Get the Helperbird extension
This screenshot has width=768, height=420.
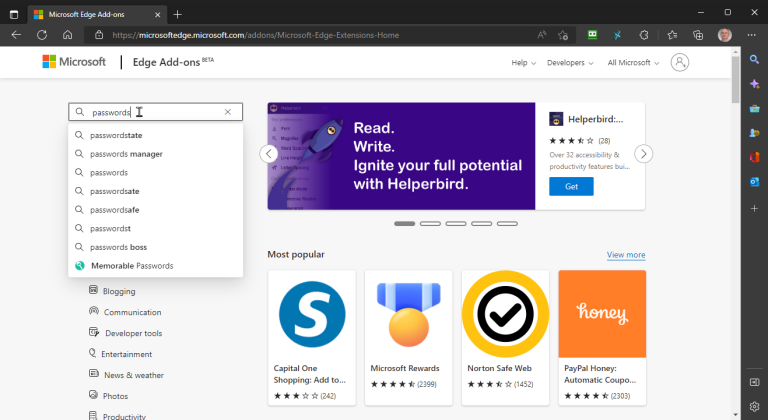[x=571, y=186]
